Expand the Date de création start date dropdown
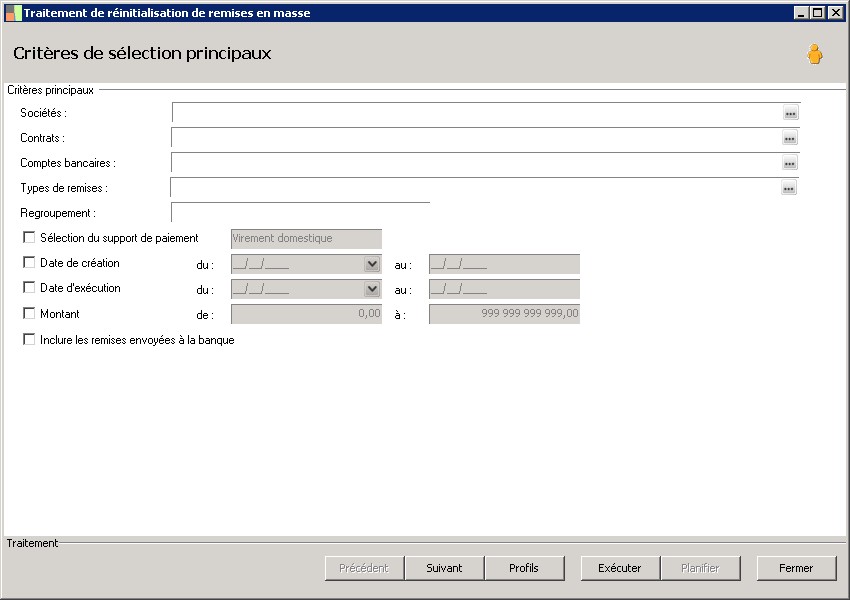 pos(372,264)
